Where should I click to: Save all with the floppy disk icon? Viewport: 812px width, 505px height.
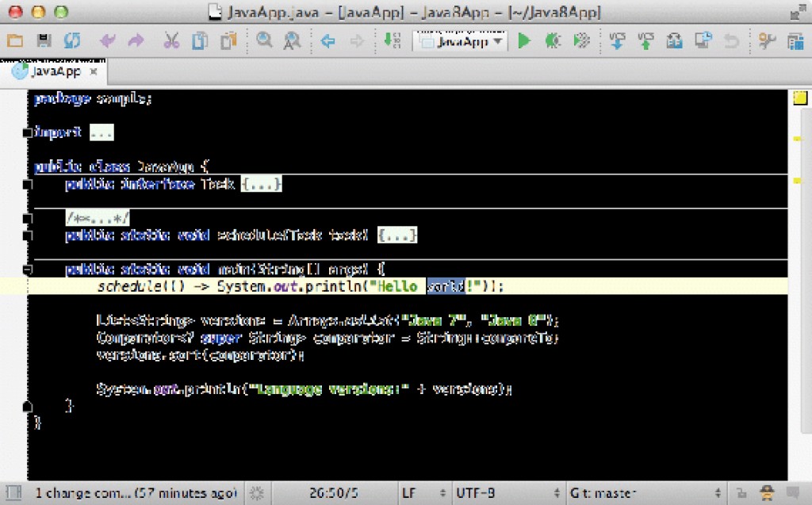44,40
